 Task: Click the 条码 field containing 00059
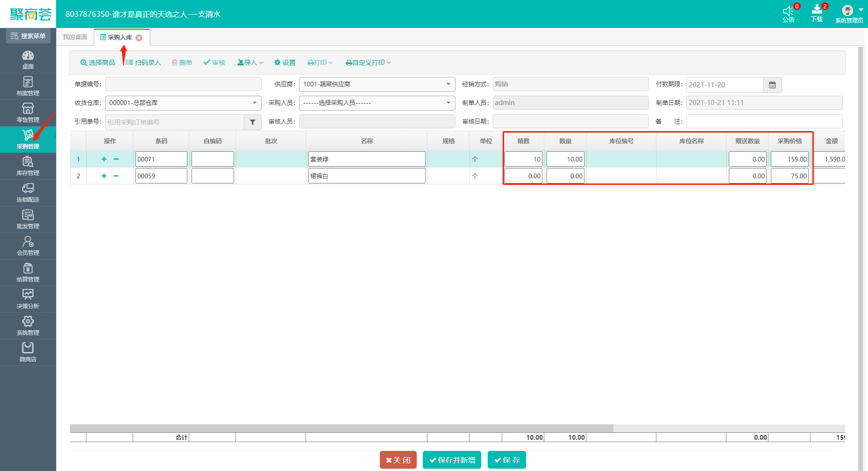coord(161,176)
